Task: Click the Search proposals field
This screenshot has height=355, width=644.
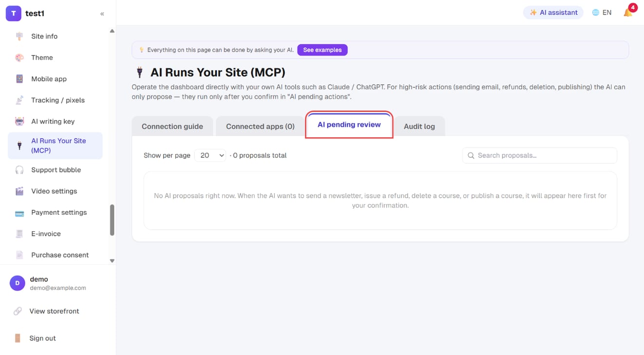Action: pyautogui.click(x=540, y=155)
